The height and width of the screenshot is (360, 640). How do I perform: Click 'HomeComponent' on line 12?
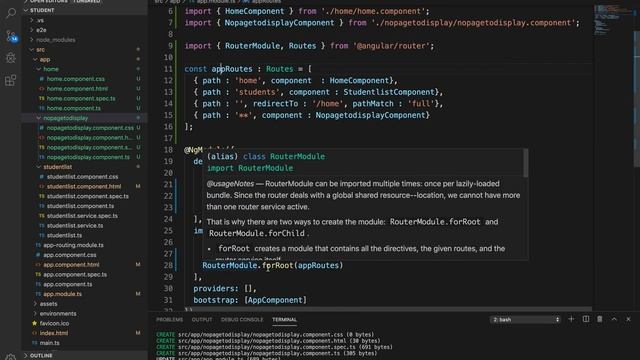coord(359,80)
